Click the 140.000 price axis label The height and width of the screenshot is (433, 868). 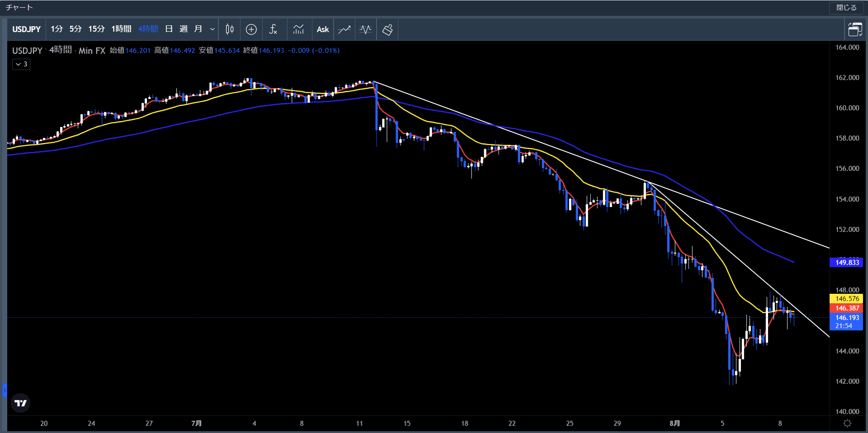click(x=847, y=411)
